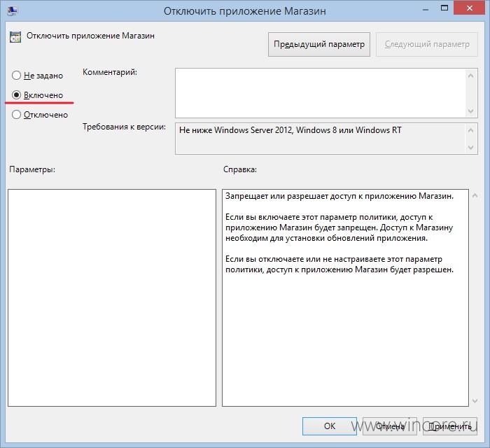Click the "Применить" button
The height and width of the screenshot is (448, 490).
click(450, 426)
